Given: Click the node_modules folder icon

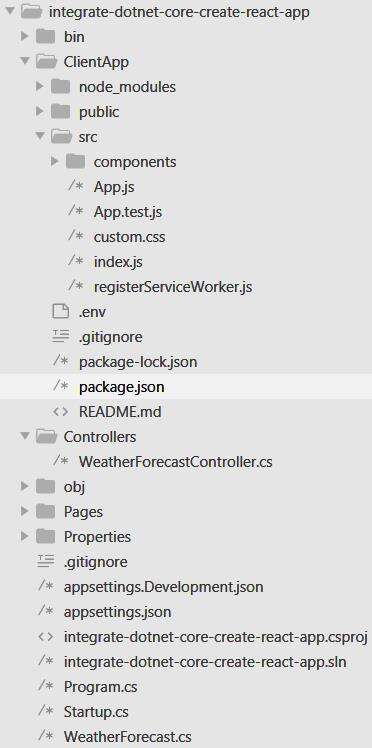Looking at the screenshot, I should point(61,86).
